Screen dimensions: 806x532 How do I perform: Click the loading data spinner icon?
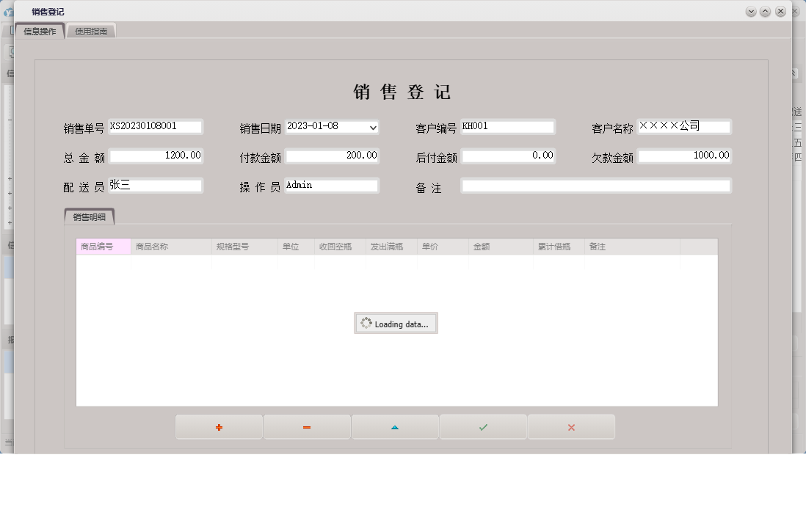click(x=367, y=323)
